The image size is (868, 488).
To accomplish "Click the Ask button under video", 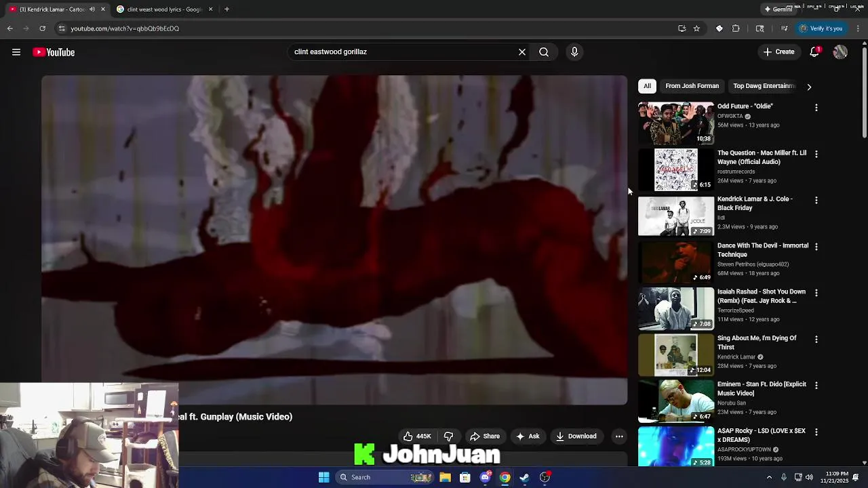I will [528, 436].
